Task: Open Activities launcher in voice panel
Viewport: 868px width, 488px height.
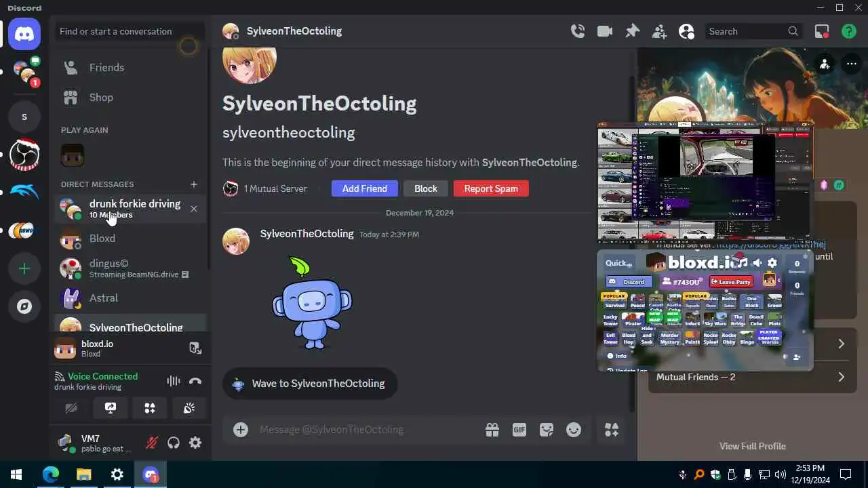Action: tap(150, 408)
